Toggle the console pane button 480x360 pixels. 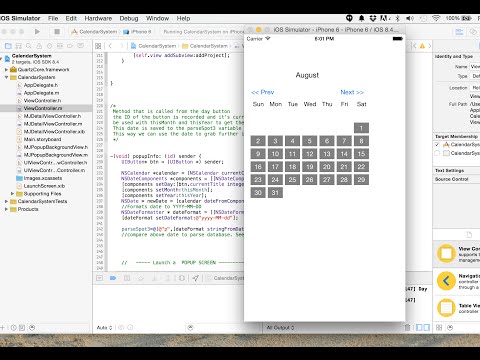[x=426, y=327]
